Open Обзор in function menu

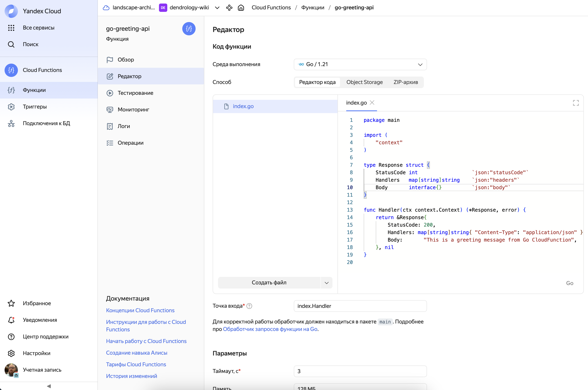click(151, 60)
